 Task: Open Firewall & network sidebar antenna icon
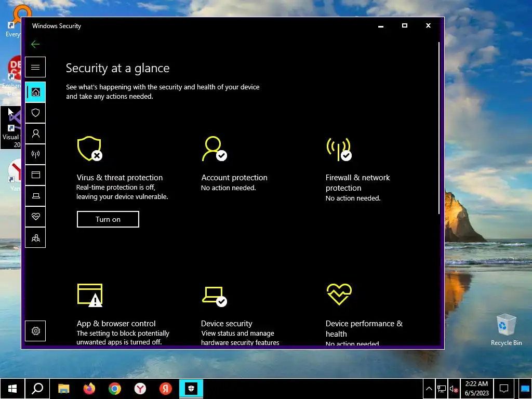tap(35, 154)
